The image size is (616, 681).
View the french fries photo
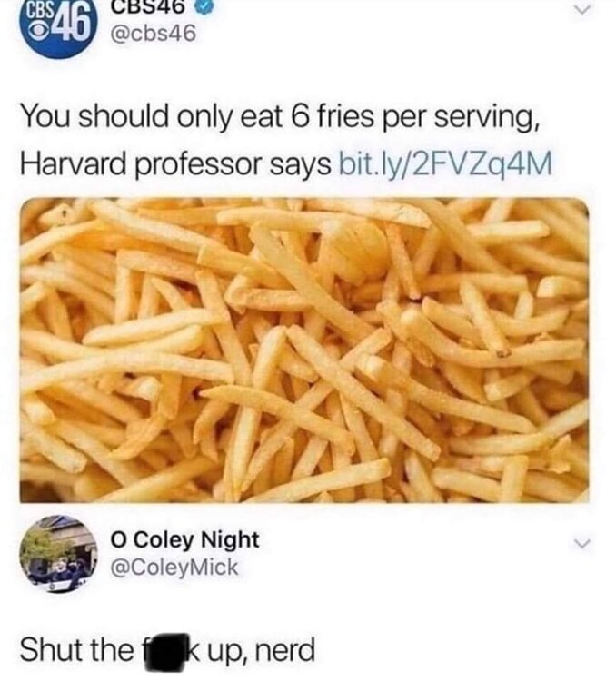coord(304,350)
